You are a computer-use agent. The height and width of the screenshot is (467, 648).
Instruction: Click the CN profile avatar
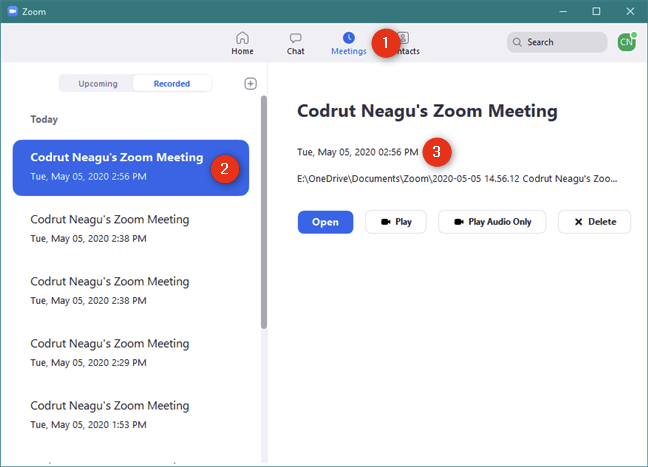pos(627,42)
